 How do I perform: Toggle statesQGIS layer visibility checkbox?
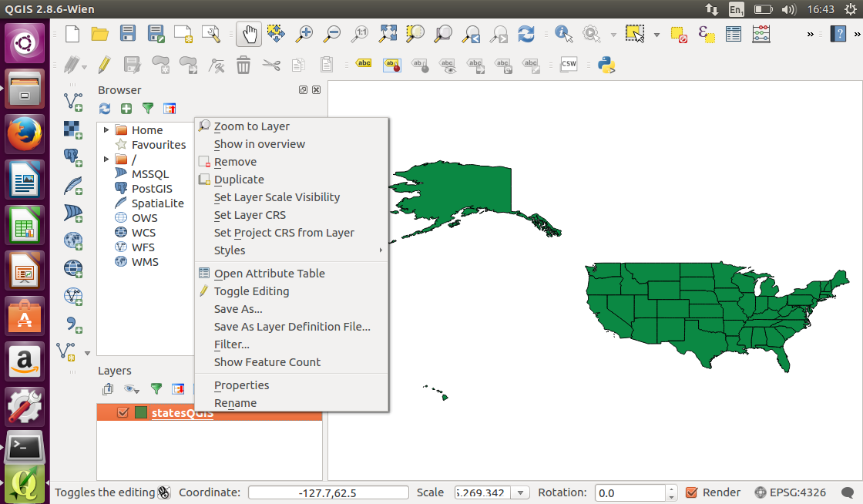coord(123,412)
